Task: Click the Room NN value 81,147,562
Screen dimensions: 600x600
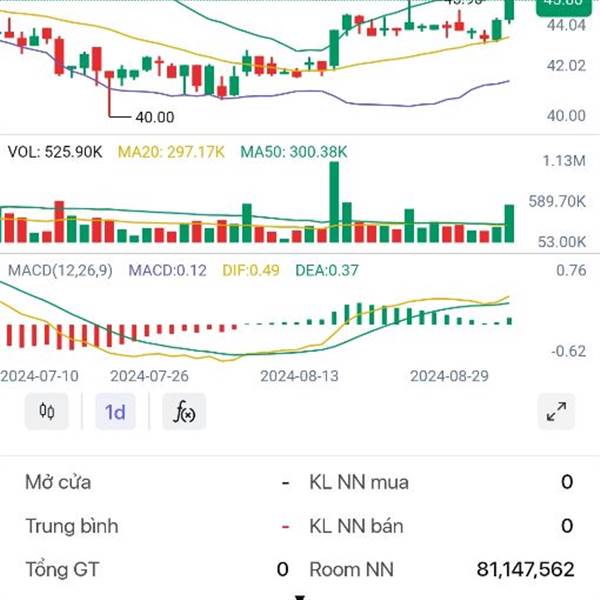Action: (x=525, y=569)
